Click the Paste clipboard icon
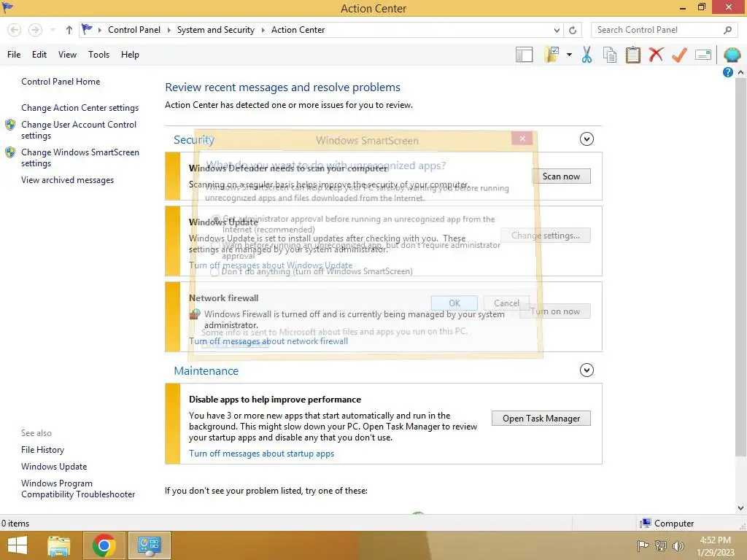Image resolution: width=747 pixels, height=560 pixels. 632,55
